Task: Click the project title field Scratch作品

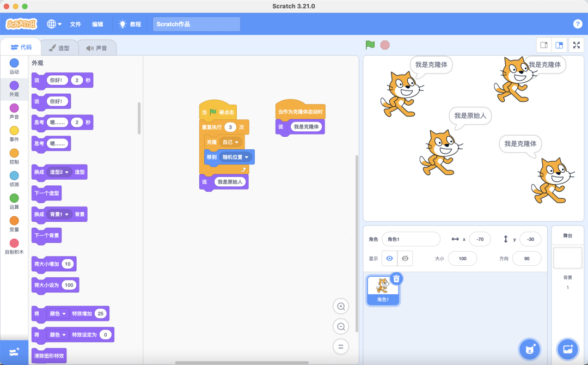Action: click(197, 24)
